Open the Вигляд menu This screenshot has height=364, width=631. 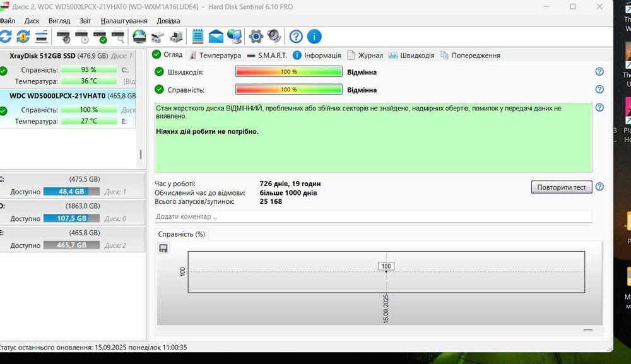point(59,21)
